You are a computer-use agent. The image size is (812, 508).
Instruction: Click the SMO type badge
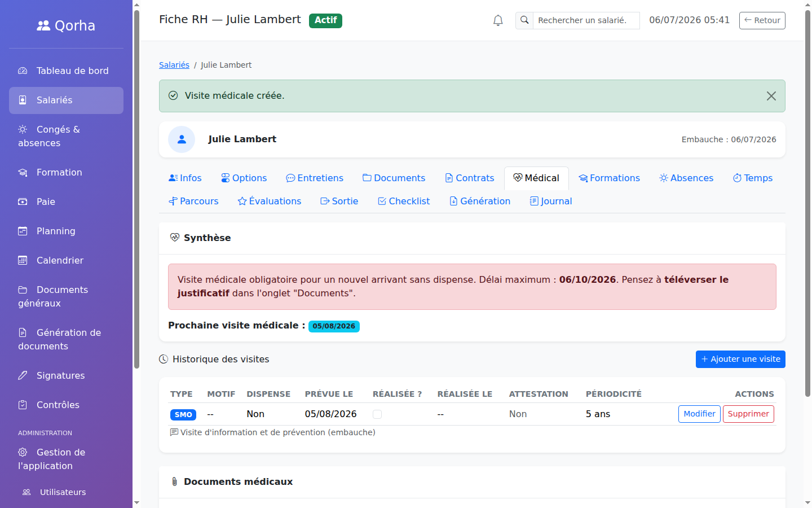(183, 414)
